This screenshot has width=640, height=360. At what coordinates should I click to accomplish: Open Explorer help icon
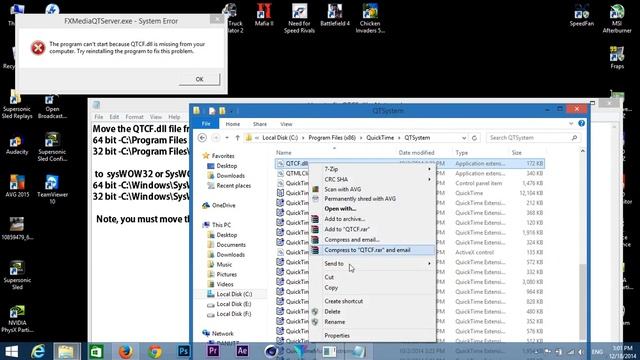(582, 123)
